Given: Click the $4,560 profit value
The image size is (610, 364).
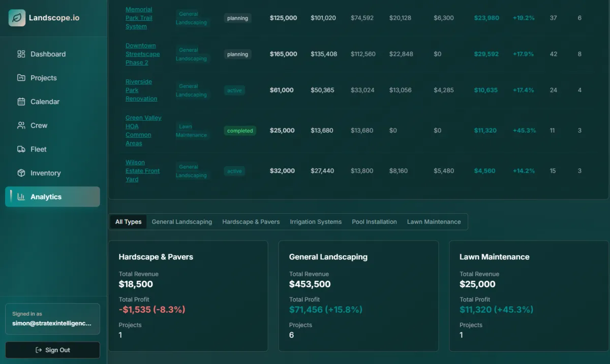Looking at the screenshot, I should click(484, 171).
